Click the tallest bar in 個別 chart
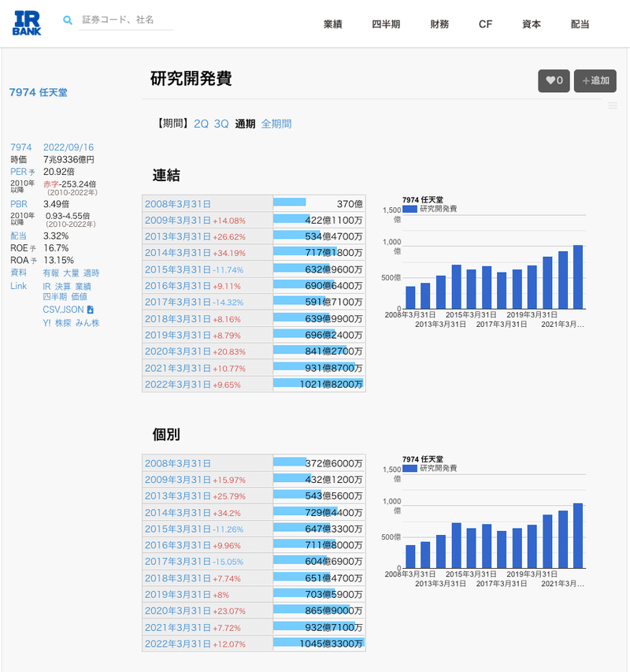 (578, 536)
